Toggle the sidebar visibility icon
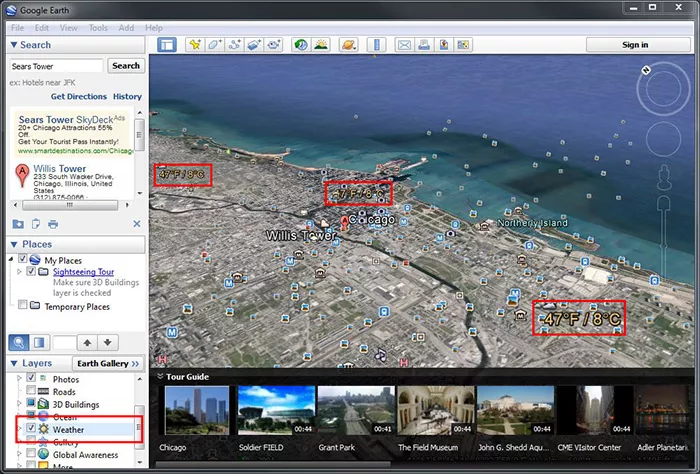The width and height of the screenshot is (700, 474). pyautogui.click(x=167, y=45)
